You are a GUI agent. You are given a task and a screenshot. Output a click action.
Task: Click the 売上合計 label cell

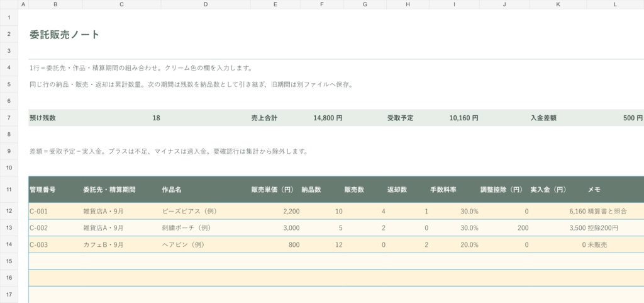pos(275,118)
